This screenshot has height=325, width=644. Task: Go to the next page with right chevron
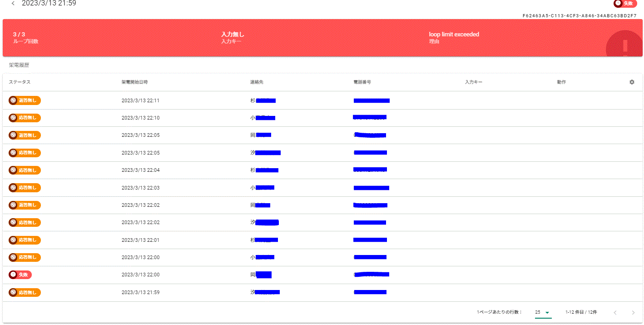[x=633, y=312]
